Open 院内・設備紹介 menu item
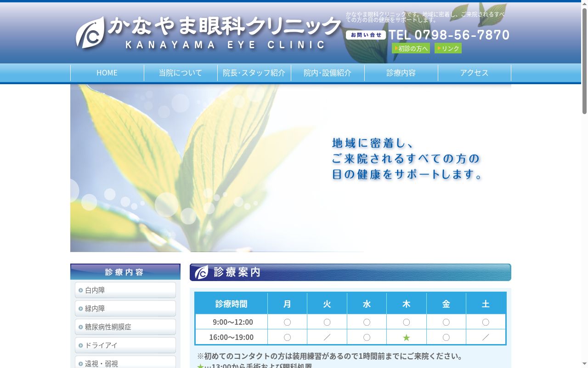The width and height of the screenshot is (588, 368). pyautogui.click(x=328, y=73)
